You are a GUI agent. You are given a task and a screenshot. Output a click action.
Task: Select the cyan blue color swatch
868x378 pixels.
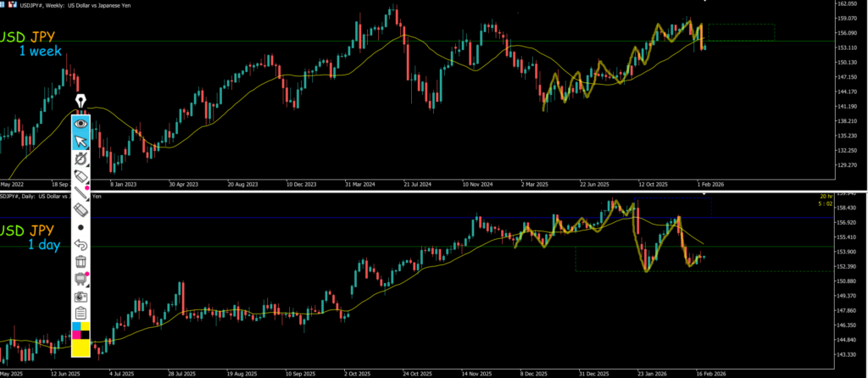coord(75,326)
